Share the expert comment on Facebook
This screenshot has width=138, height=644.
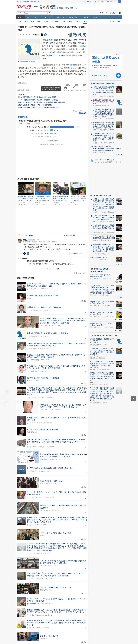[28, 254]
